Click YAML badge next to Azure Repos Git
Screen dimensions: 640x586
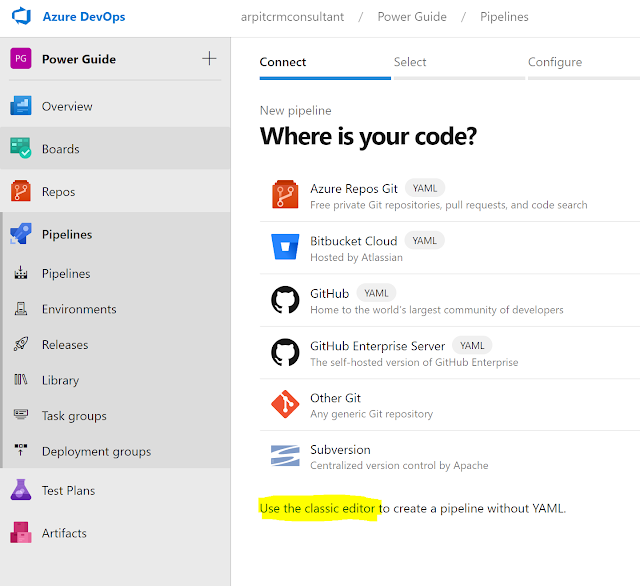[x=424, y=188]
